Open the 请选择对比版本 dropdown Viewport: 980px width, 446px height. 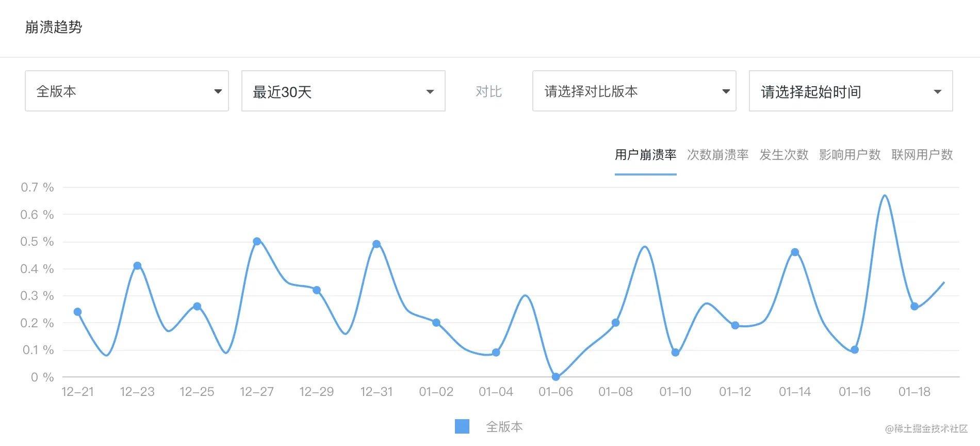[x=634, y=91]
